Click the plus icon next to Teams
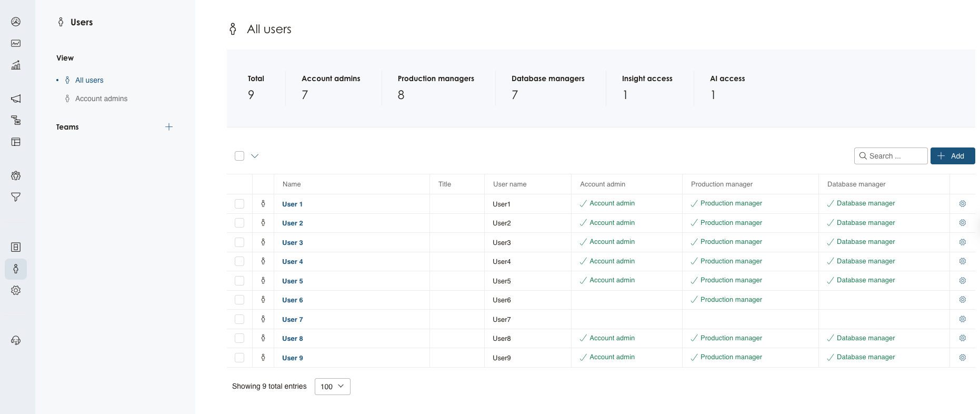Screen dimensions: 980x414 (x=169, y=127)
